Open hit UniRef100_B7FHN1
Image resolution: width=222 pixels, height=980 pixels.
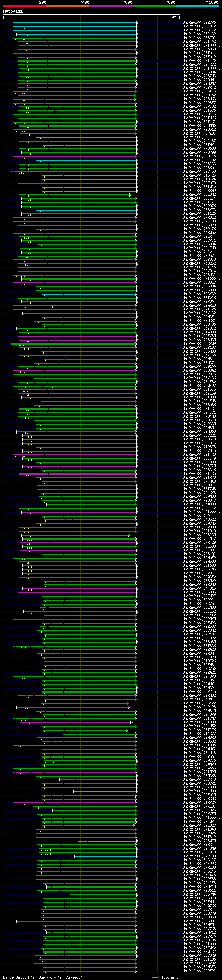[x=199, y=902]
